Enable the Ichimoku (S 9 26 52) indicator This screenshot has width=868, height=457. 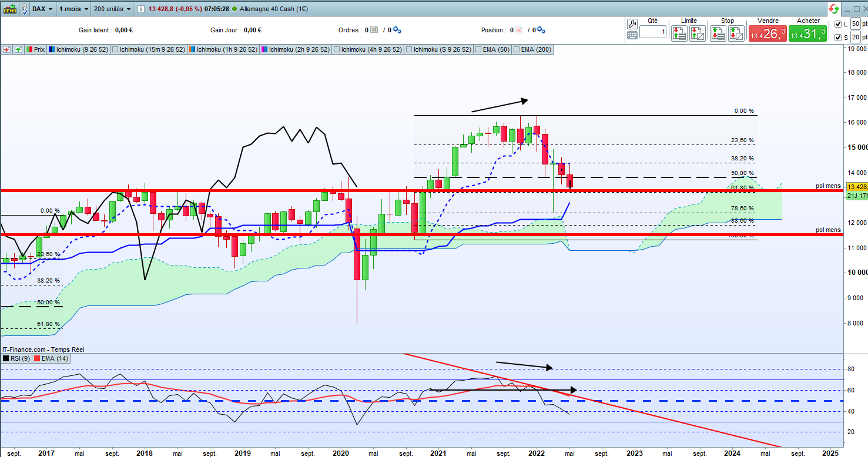(x=409, y=50)
